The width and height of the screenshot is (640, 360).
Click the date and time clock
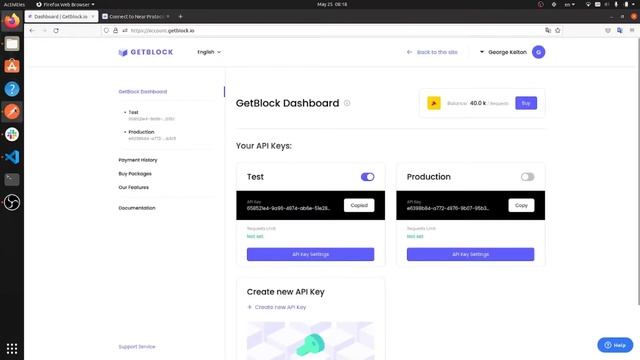[332, 4]
